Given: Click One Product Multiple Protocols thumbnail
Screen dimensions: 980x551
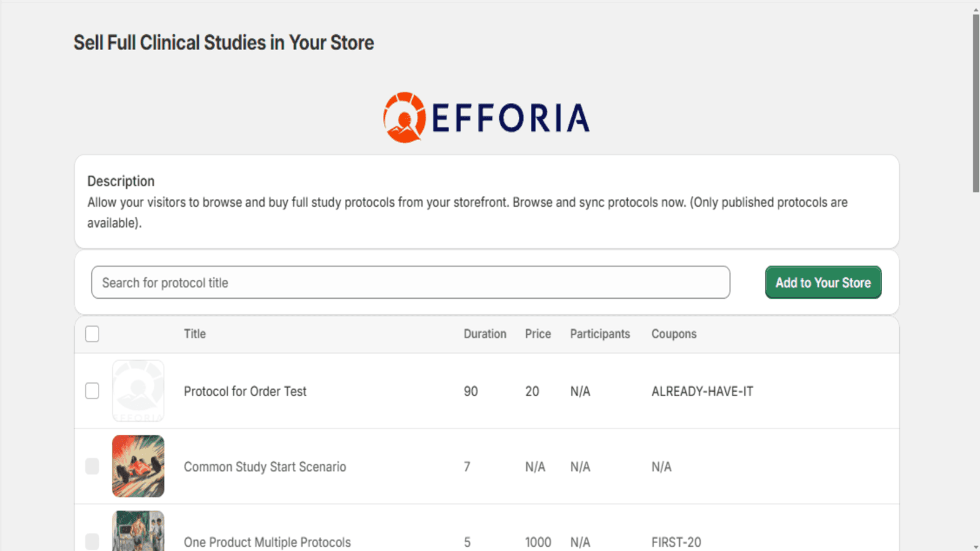Looking at the screenshot, I should (138, 531).
